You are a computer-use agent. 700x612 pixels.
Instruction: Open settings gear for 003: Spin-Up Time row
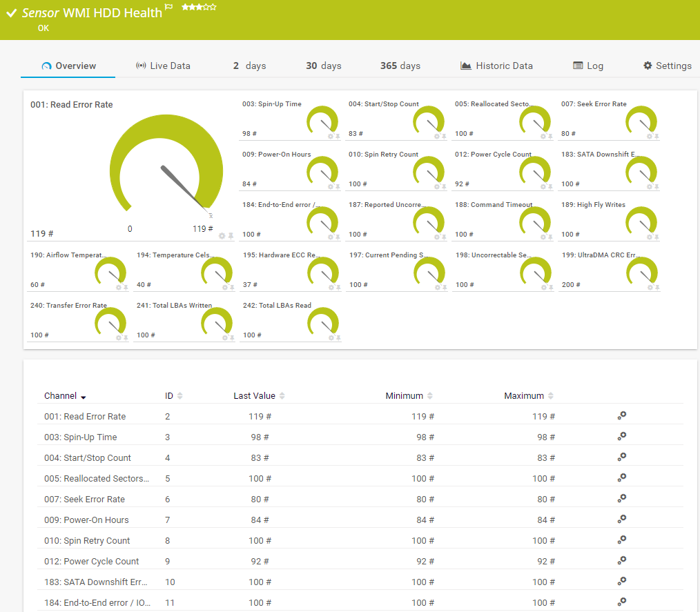point(621,436)
